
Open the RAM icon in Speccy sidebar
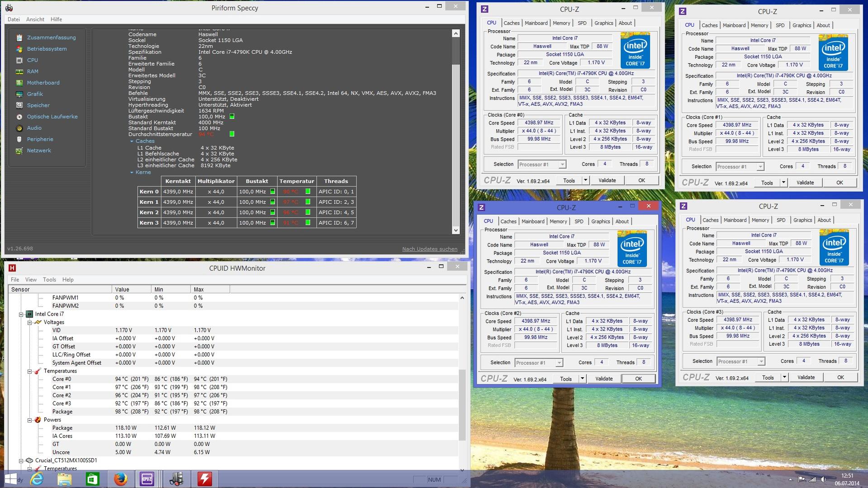pyautogui.click(x=19, y=71)
